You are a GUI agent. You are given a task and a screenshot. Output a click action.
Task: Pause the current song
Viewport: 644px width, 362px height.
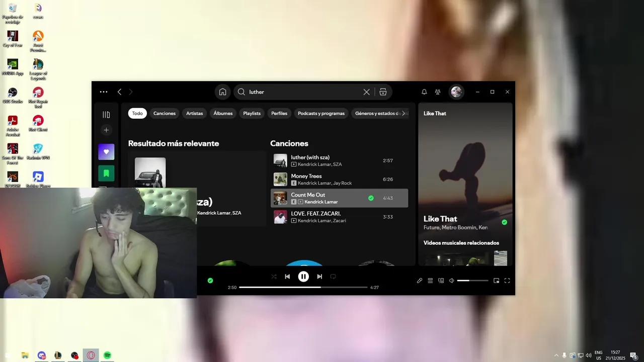(x=303, y=277)
